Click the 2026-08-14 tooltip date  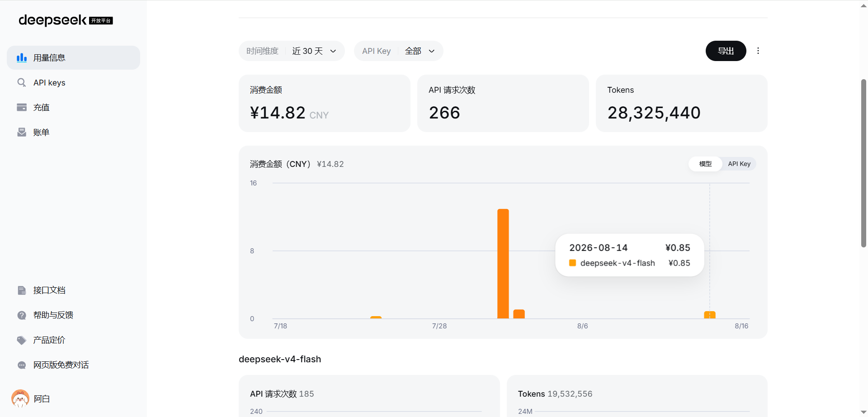(x=599, y=248)
